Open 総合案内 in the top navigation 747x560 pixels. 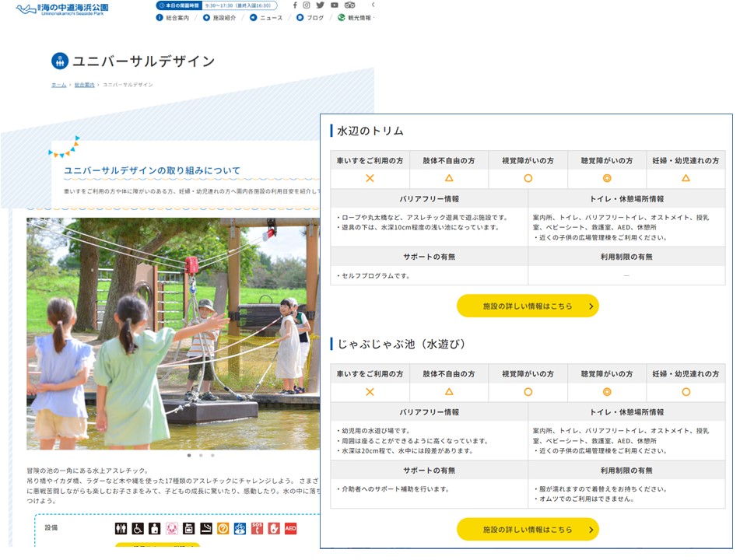(173, 18)
